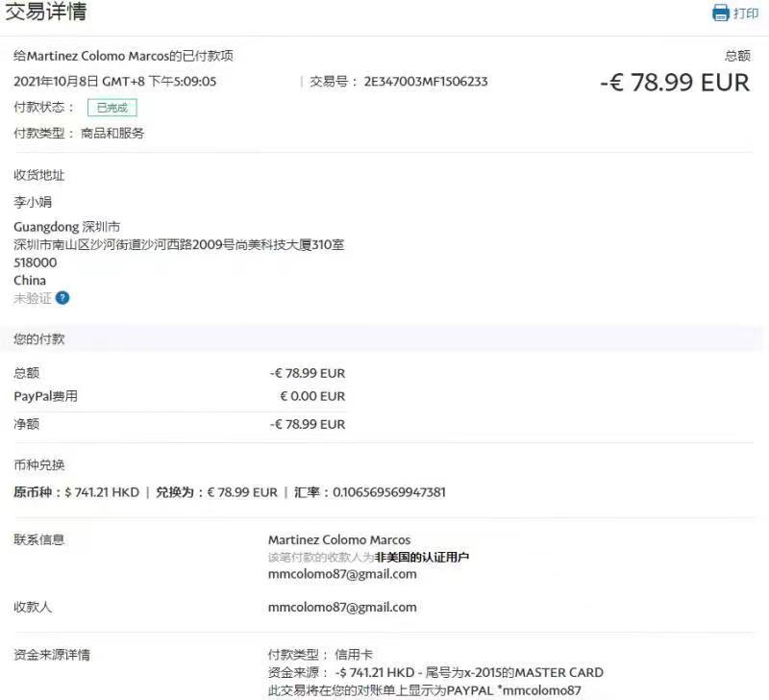Click funding payment type 信用卡
Screen dimensions: 769x700
click(354, 655)
